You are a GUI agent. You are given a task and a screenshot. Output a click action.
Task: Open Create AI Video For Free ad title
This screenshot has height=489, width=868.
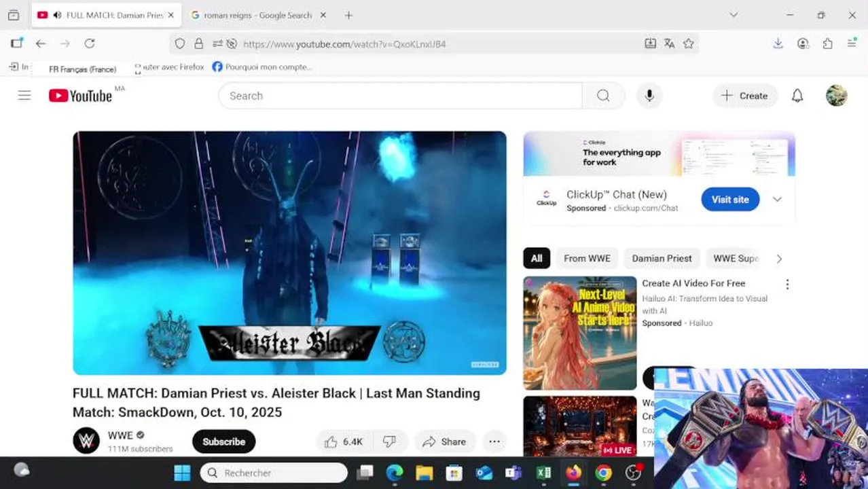click(693, 283)
